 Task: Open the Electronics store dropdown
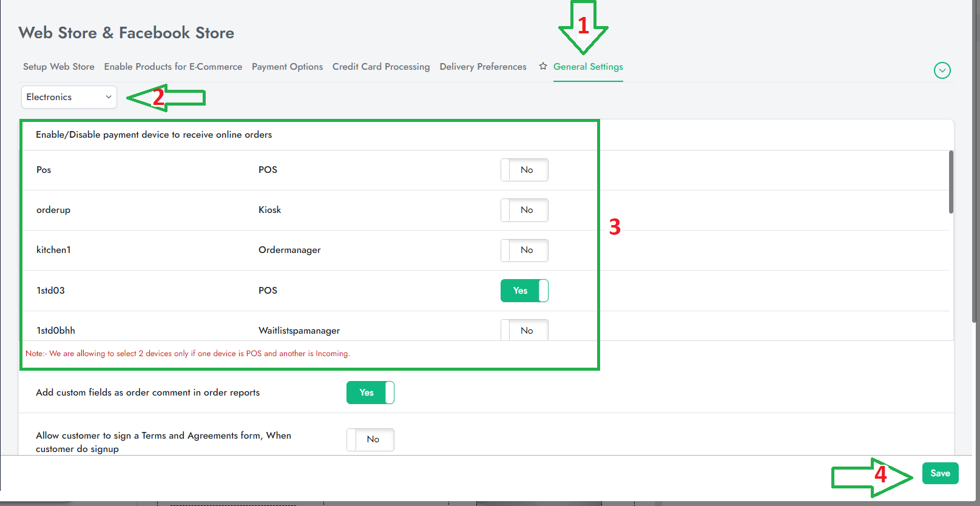(x=69, y=97)
